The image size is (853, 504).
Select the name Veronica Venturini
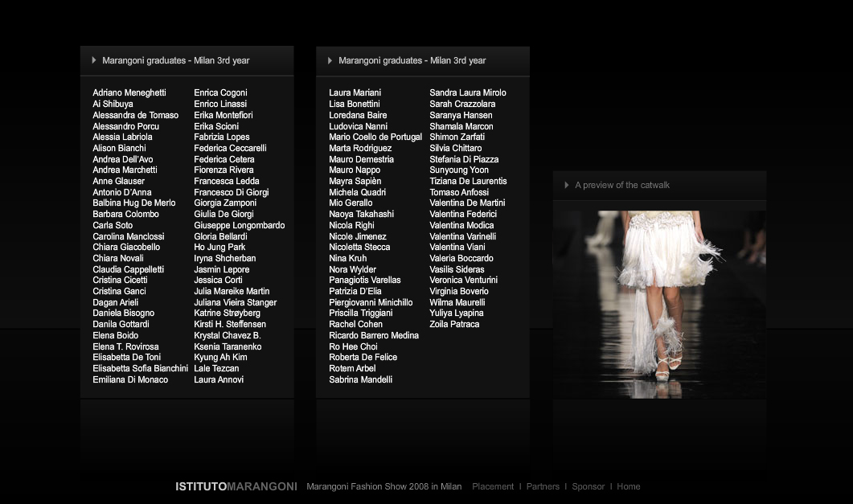[464, 280]
